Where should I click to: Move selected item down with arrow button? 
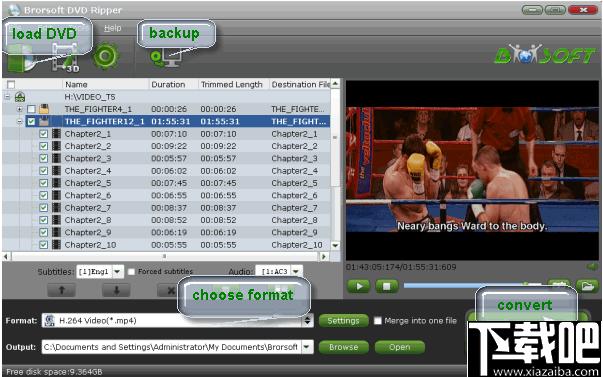pos(116,290)
